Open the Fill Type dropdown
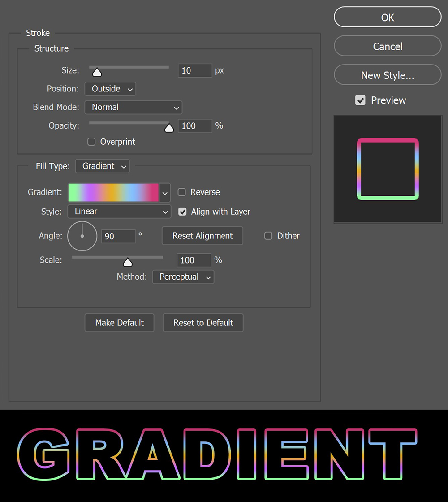This screenshot has width=448, height=502. point(102,166)
